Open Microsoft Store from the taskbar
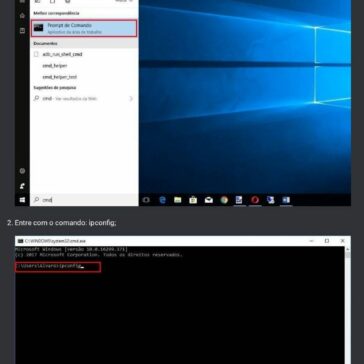This screenshot has height=364, width=364. (x=193, y=200)
